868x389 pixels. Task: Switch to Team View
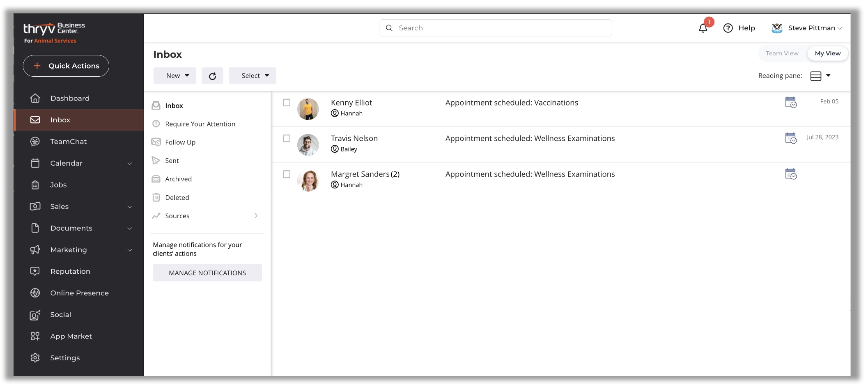point(782,53)
